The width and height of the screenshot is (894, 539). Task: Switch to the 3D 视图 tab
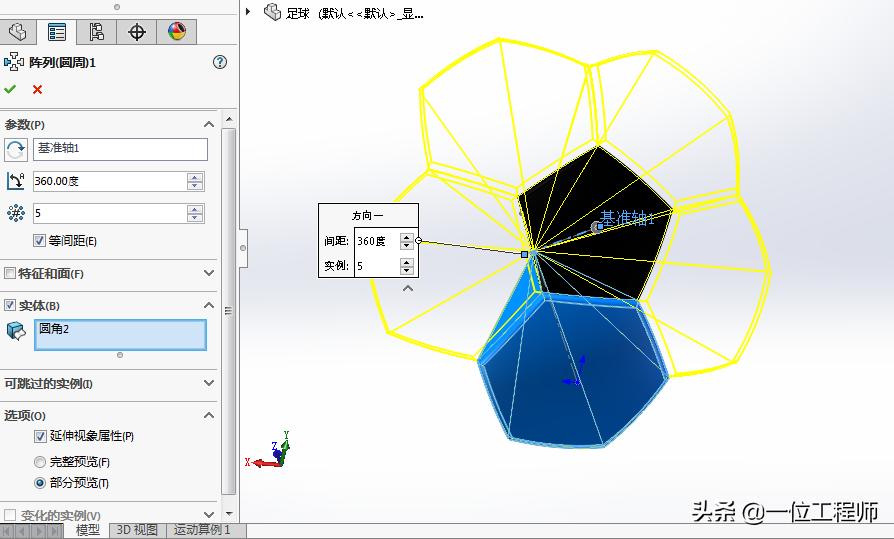137,530
